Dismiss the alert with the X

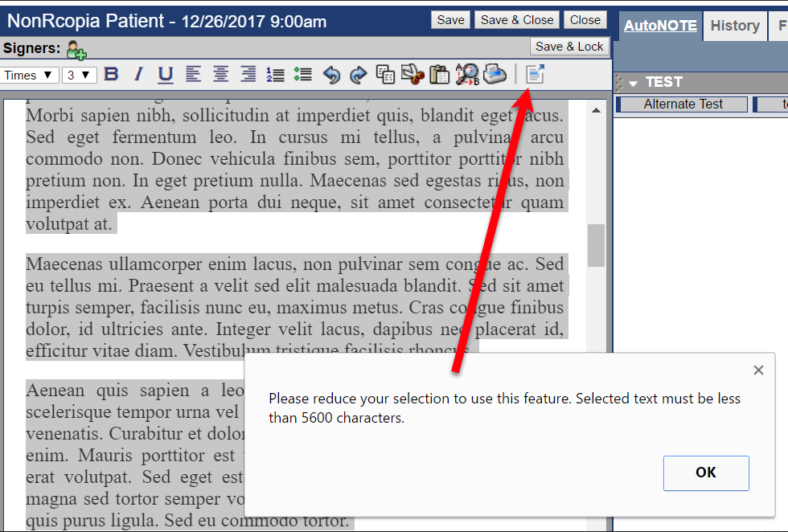click(x=758, y=370)
